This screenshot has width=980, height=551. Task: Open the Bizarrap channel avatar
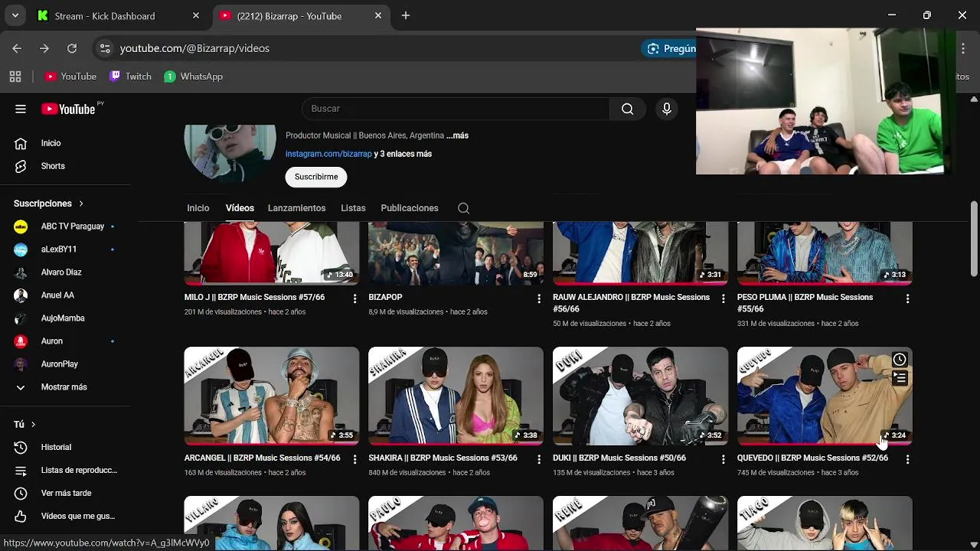230,153
